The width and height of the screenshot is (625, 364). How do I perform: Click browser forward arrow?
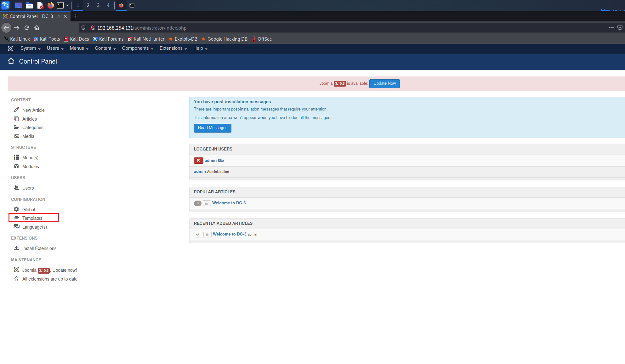(x=17, y=28)
